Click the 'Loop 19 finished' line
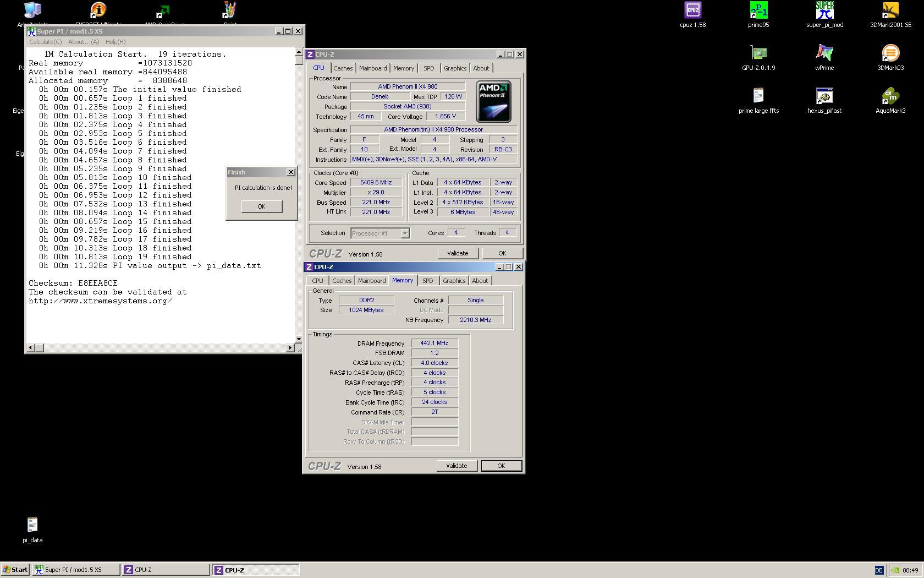This screenshot has height=578, width=924. tap(116, 257)
